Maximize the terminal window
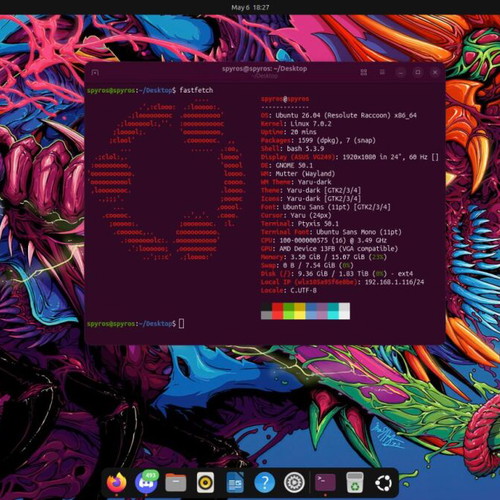This screenshot has height=500, width=500. [418, 72]
